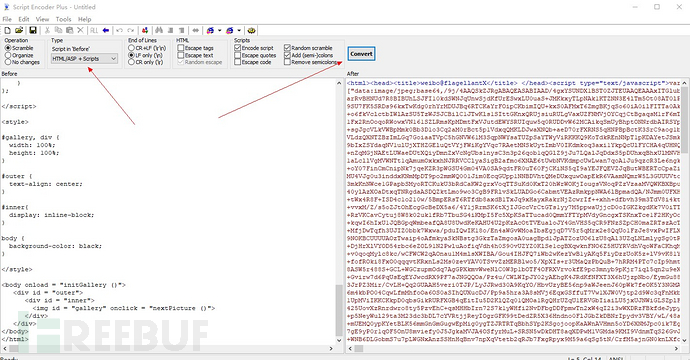Screen dimensions: 690x360
Task: Open the Tools menu
Action: (63, 19)
